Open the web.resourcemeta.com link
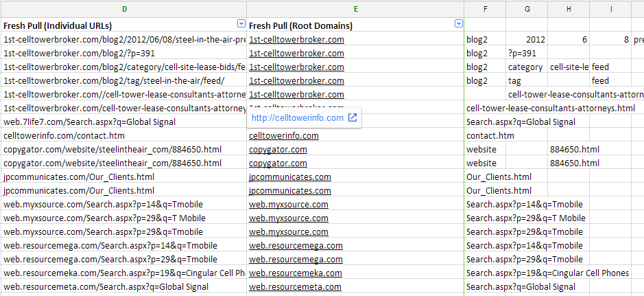Image resolution: width=644 pixels, height=296 pixels. click(x=295, y=287)
